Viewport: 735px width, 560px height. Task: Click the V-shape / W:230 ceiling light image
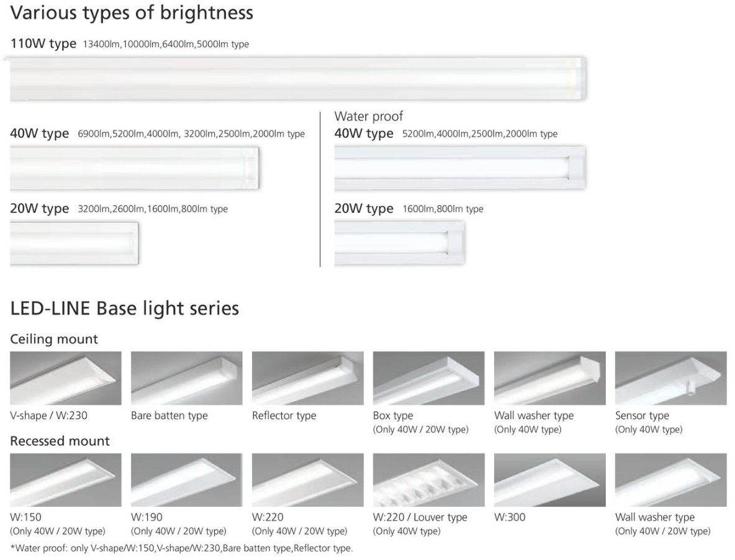pos(66,378)
